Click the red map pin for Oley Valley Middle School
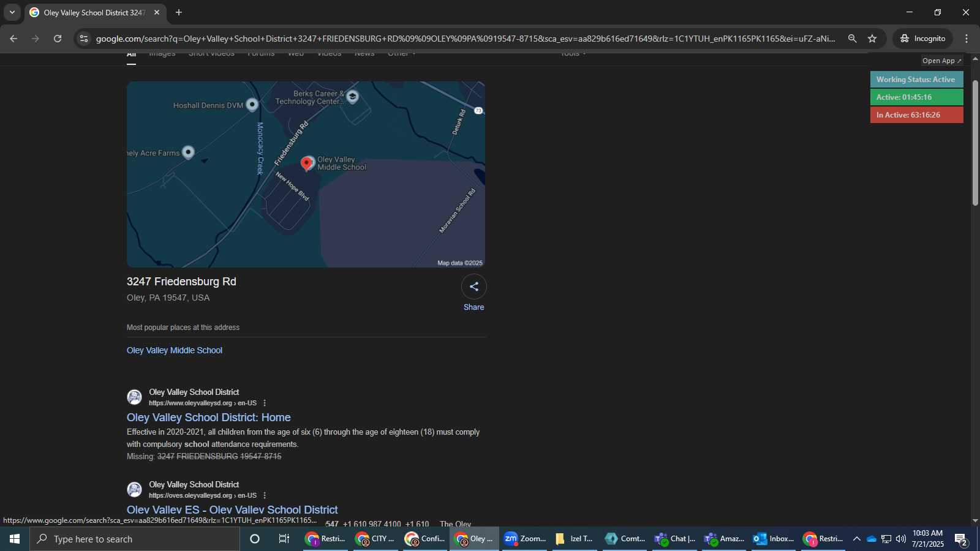980x551 pixels. (307, 163)
